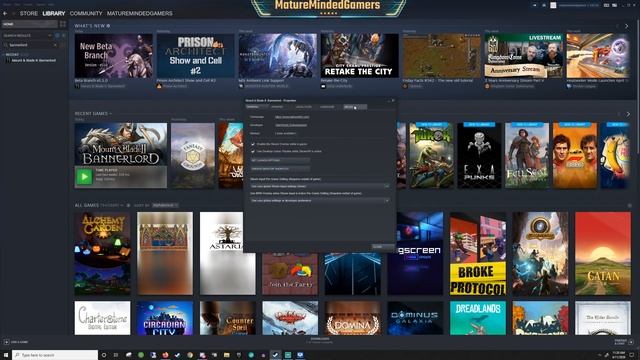
Task: Open Cortana from the taskbar circle icon
Action: point(104,355)
